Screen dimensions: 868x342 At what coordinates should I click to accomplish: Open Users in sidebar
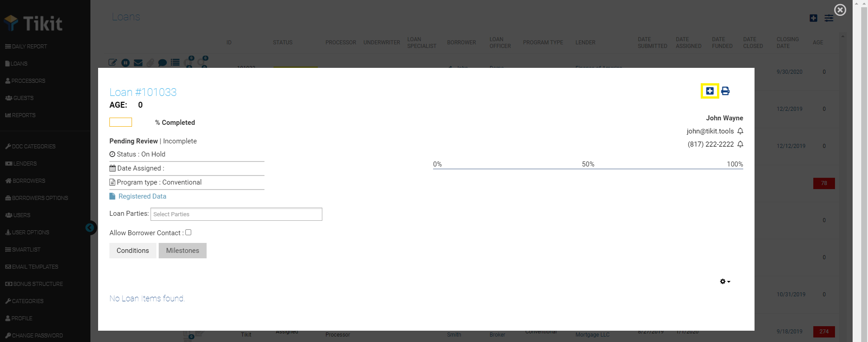[18, 215]
